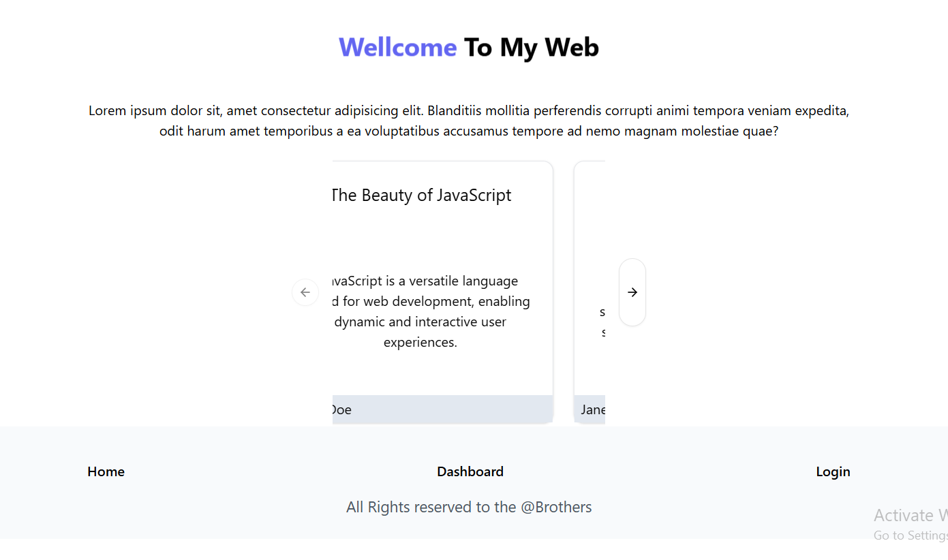Click the "Doe" author strip on the first card
Image resolution: width=948 pixels, height=560 pixels.
pyautogui.click(x=442, y=409)
